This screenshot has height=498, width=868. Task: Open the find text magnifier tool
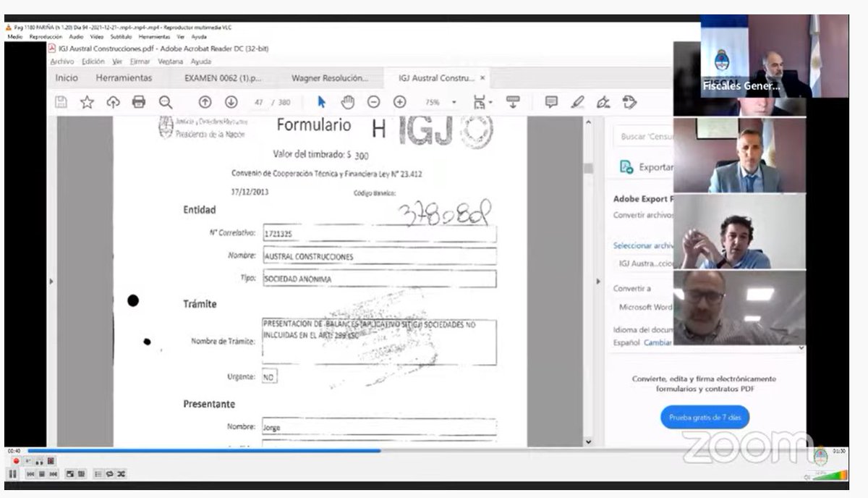[166, 102]
